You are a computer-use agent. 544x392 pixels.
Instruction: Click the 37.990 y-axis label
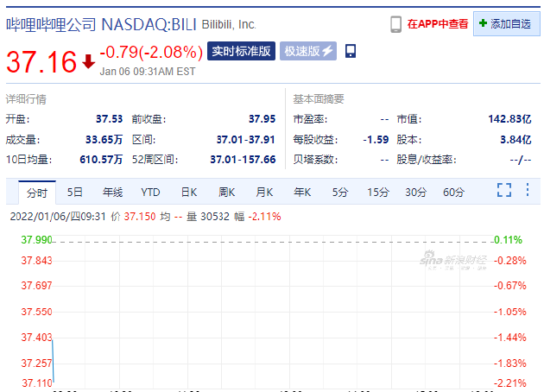[36, 240]
